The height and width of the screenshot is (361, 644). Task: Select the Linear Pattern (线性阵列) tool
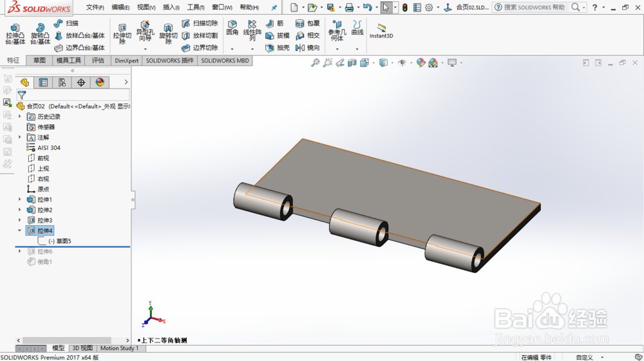click(x=252, y=30)
